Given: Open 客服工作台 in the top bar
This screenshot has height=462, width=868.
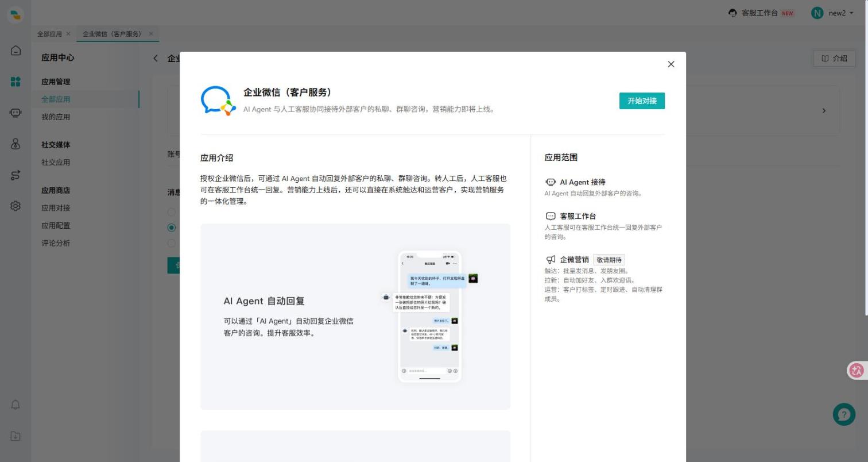Looking at the screenshot, I should tap(761, 13).
